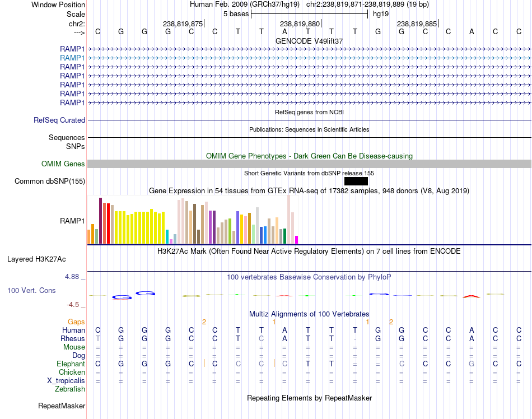Click the 4.88 conservation maximum value
This screenshot has height=419, width=532.
[x=72, y=277]
